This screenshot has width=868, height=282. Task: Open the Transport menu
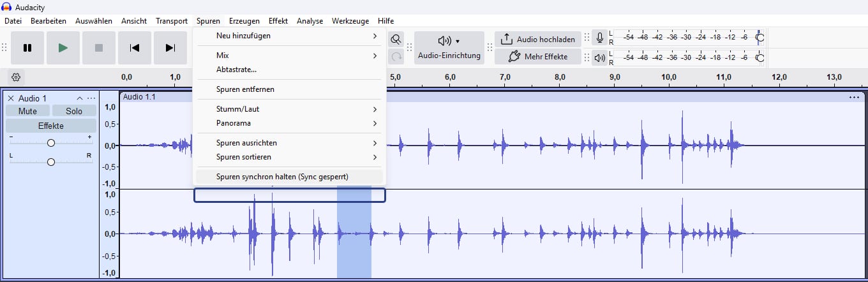point(172,21)
